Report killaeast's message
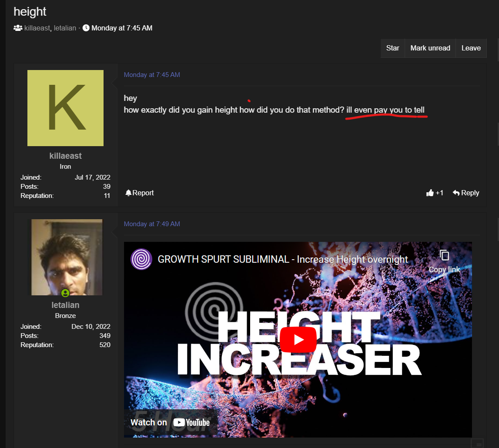Image resolution: width=499 pixels, height=448 pixels. [139, 193]
